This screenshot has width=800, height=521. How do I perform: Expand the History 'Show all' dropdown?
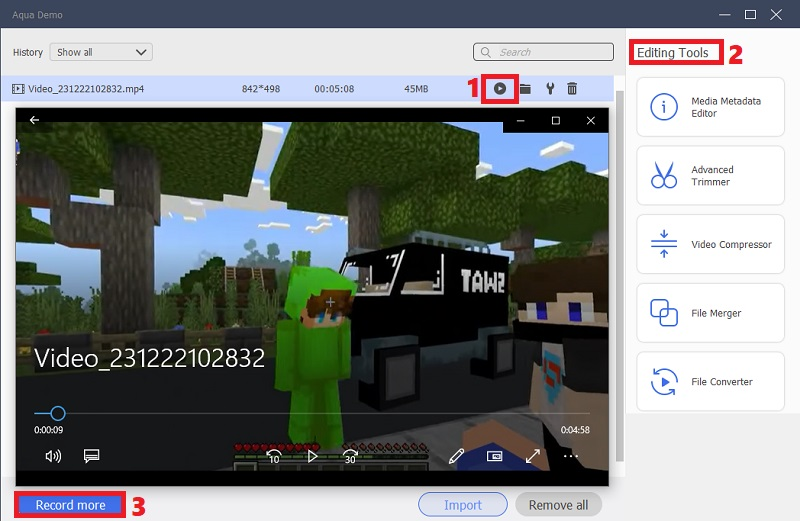101,52
